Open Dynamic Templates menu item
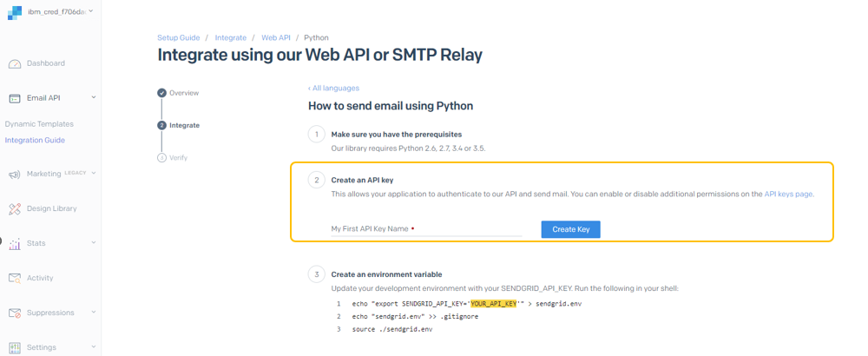This screenshot has width=868, height=356. click(x=39, y=124)
